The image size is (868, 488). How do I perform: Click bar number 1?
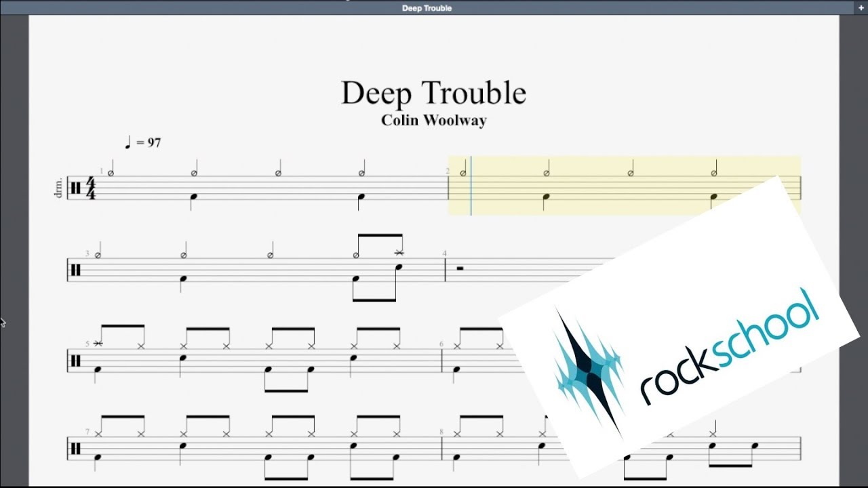click(x=102, y=171)
